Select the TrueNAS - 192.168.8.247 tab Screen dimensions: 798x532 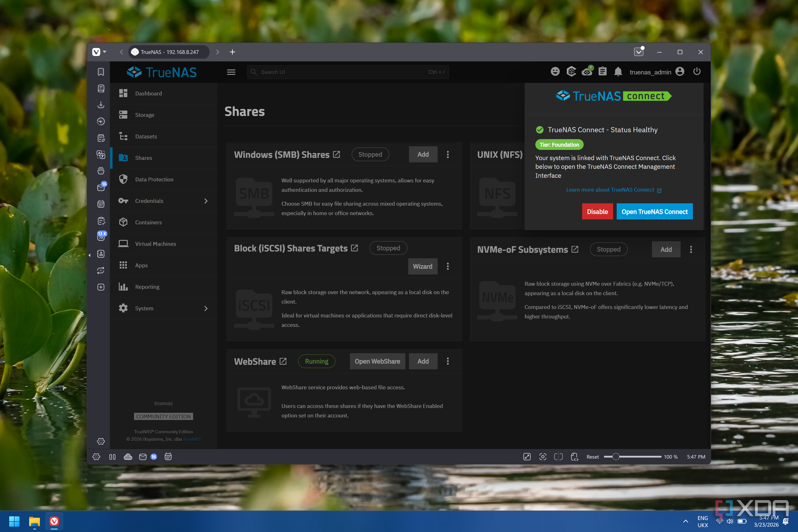[169, 52]
